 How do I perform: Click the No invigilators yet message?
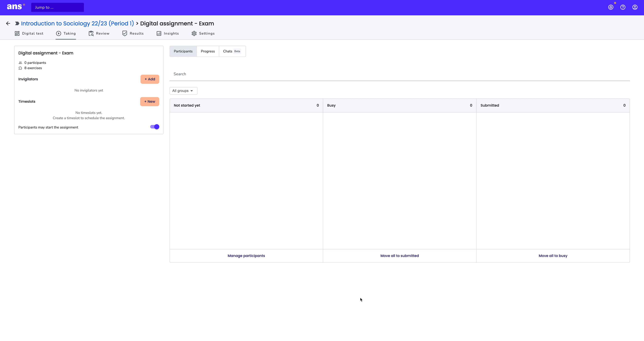point(89,90)
